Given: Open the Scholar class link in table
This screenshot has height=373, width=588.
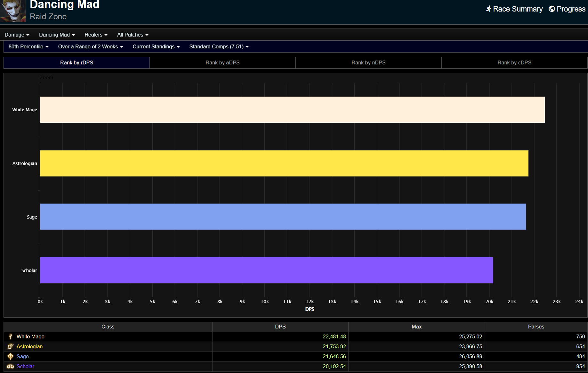Looking at the screenshot, I should [25, 366].
